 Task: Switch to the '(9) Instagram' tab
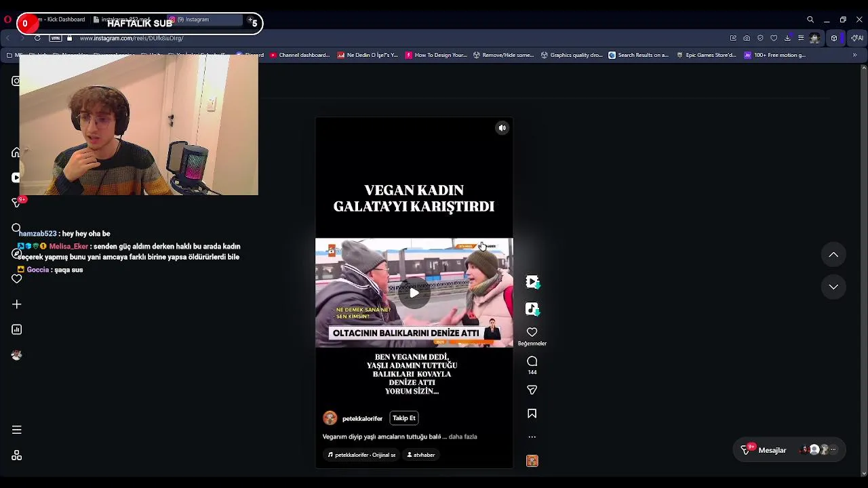(203, 20)
